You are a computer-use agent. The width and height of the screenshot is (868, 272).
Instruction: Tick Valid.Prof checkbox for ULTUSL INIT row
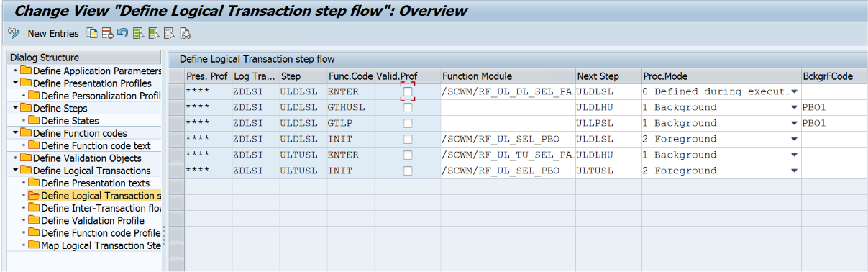(x=408, y=171)
